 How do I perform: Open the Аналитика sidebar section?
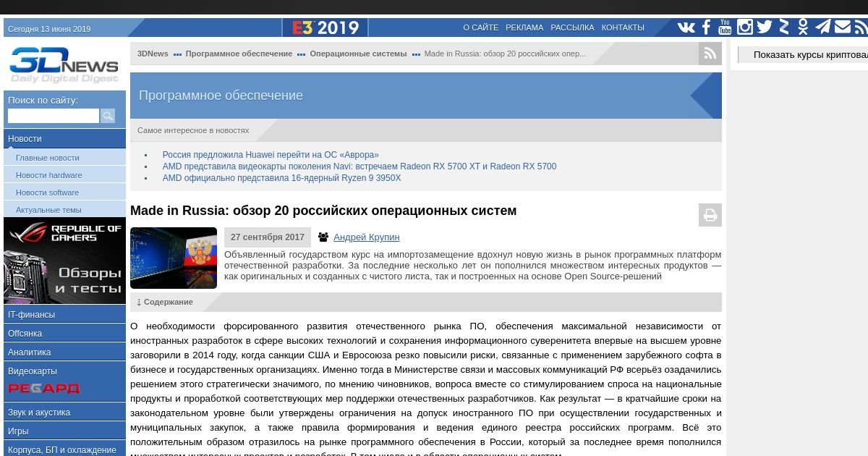coord(64,352)
